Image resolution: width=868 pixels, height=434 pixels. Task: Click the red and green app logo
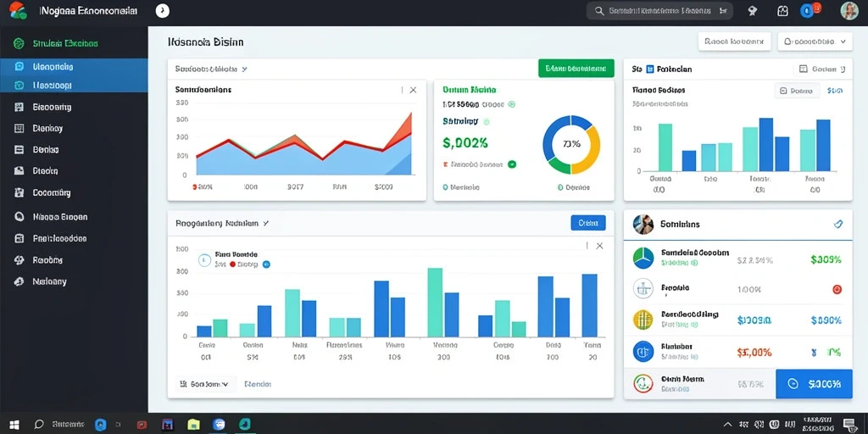(18, 10)
